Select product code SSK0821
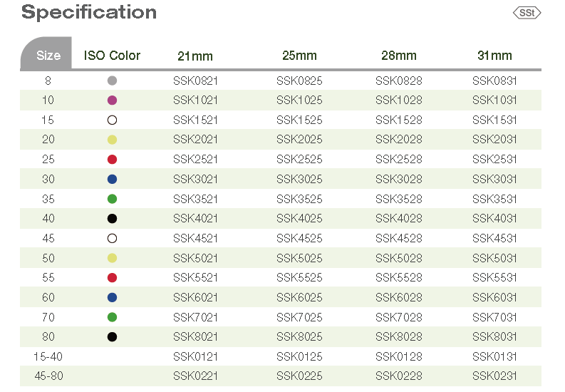This screenshot has height=392, width=565. pyautogui.click(x=195, y=81)
